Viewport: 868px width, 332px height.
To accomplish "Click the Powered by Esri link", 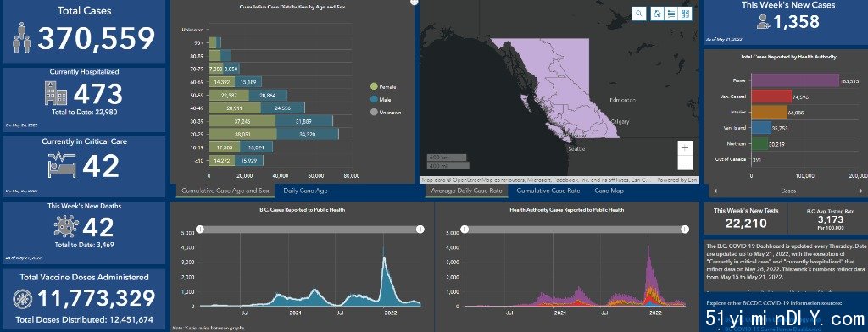I will coord(677,180).
